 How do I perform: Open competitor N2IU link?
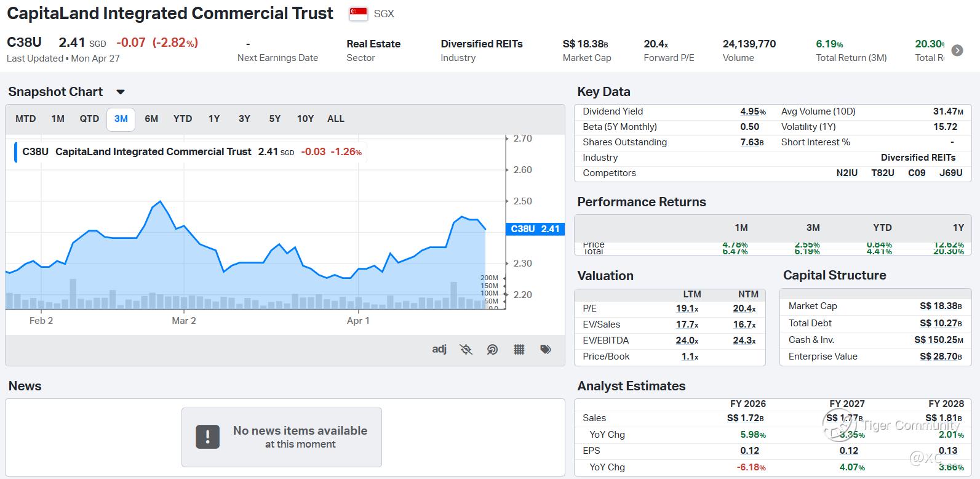847,173
